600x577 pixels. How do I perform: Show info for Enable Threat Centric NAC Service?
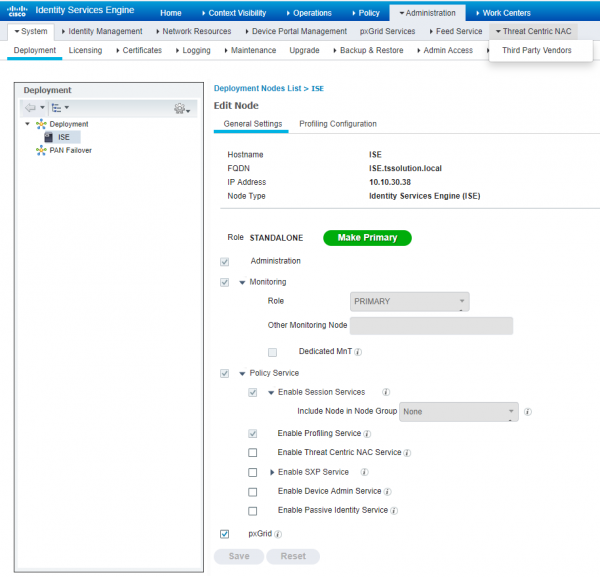(x=407, y=453)
